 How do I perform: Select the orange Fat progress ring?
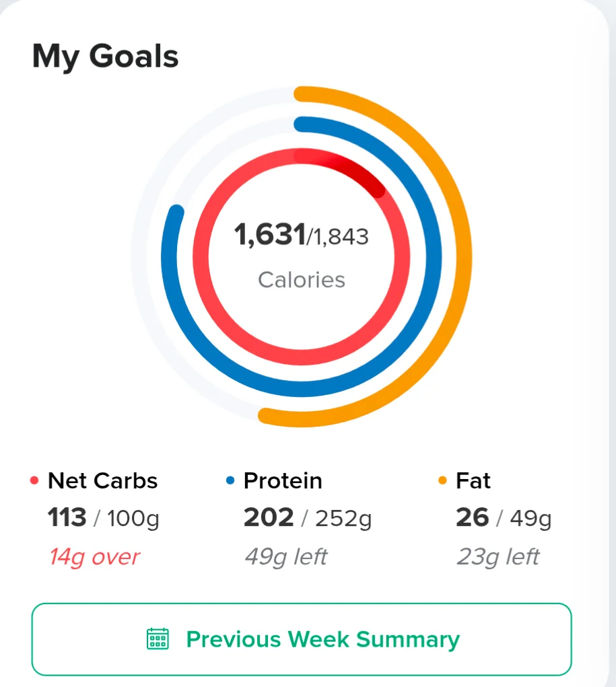(x=464, y=256)
